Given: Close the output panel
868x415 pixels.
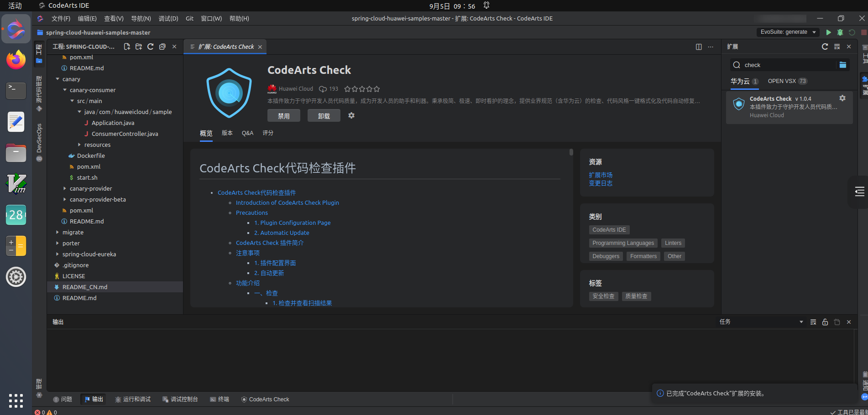Looking at the screenshot, I should point(849,322).
